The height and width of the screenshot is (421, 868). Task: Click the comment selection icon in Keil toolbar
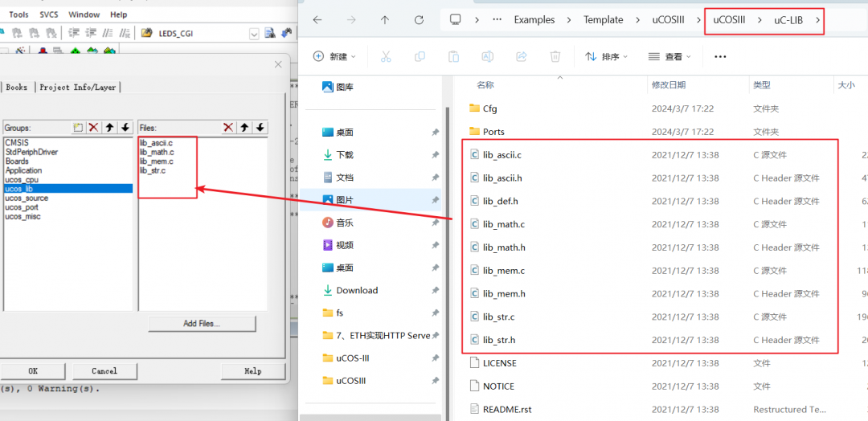coord(108,33)
